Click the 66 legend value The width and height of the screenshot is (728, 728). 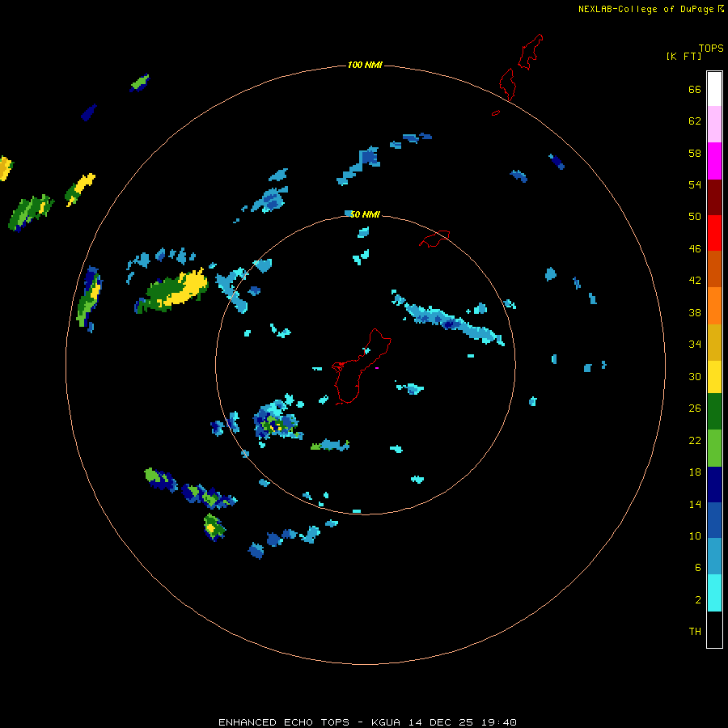[x=695, y=89]
